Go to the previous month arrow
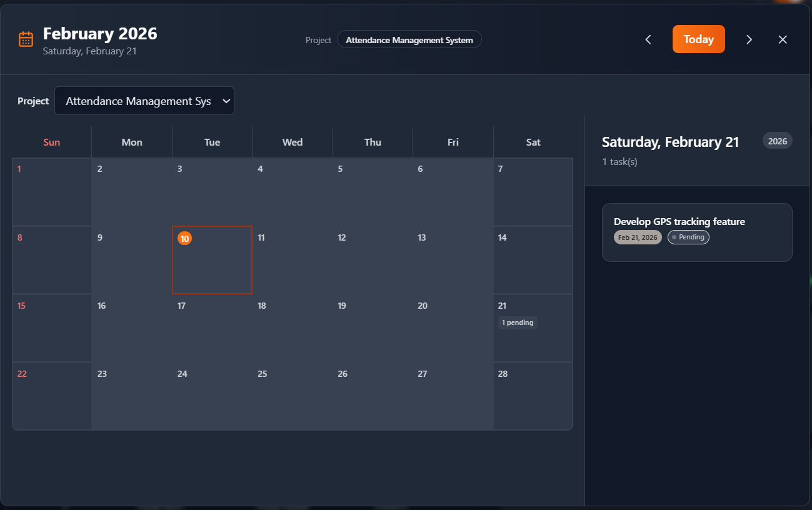 [648, 39]
